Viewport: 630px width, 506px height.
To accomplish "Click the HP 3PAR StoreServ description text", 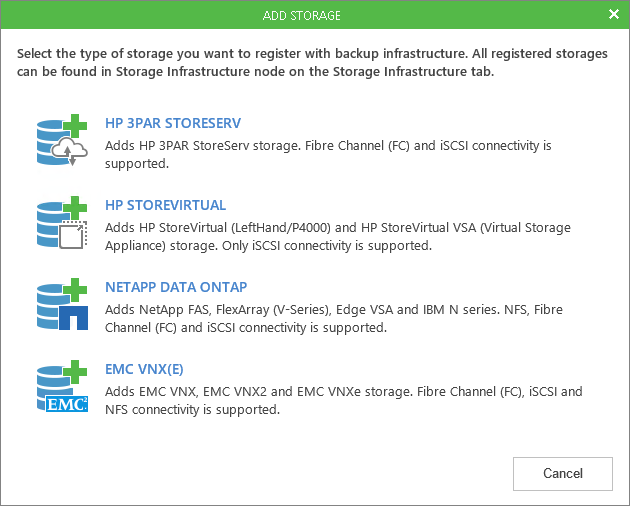I will (x=328, y=153).
